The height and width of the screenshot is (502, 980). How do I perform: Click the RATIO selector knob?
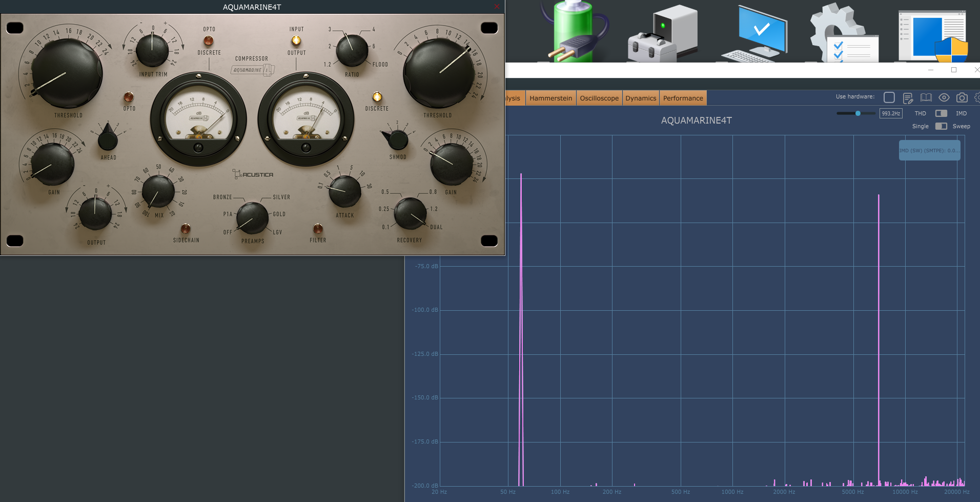click(x=352, y=50)
